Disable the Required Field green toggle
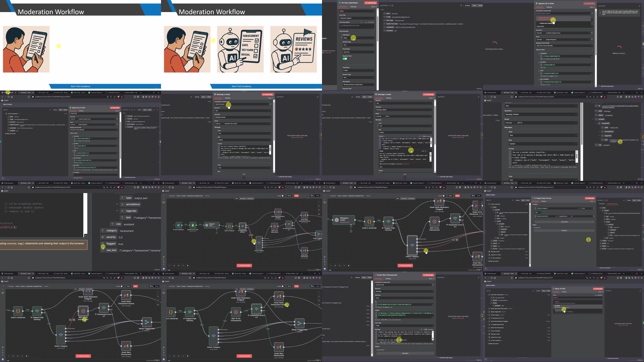The height and width of the screenshot is (362, 644). pos(345,59)
